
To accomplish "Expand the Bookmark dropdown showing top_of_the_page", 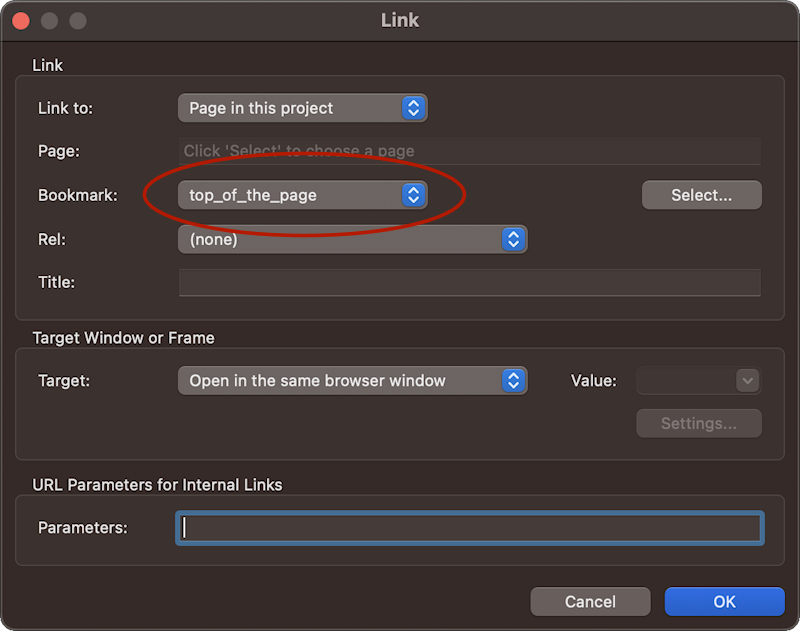I will [x=302, y=195].
